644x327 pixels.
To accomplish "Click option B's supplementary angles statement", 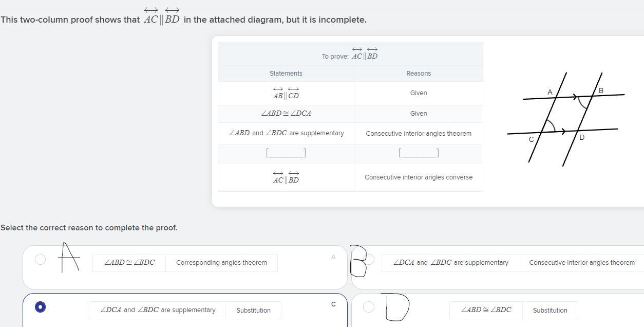I will (x=450, y=263).
